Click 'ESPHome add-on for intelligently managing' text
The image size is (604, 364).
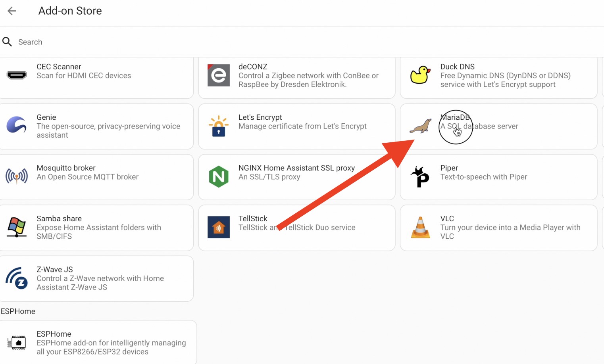pos(111,347)
